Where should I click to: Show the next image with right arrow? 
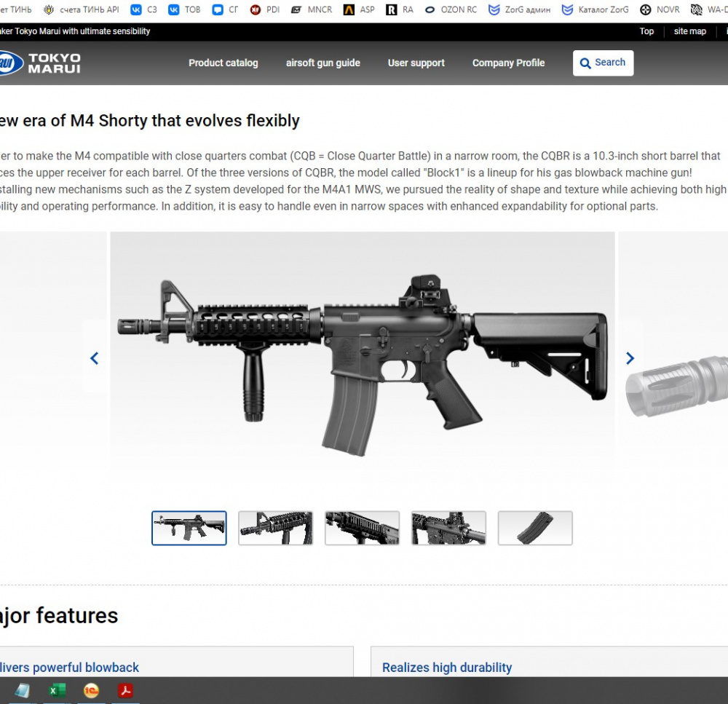[630, 358]
